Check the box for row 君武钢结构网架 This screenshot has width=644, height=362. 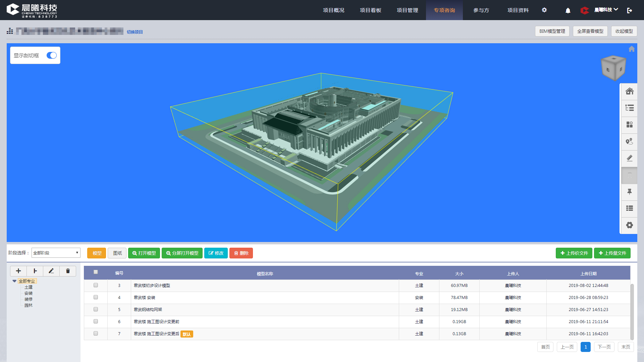tap(96, 309)
